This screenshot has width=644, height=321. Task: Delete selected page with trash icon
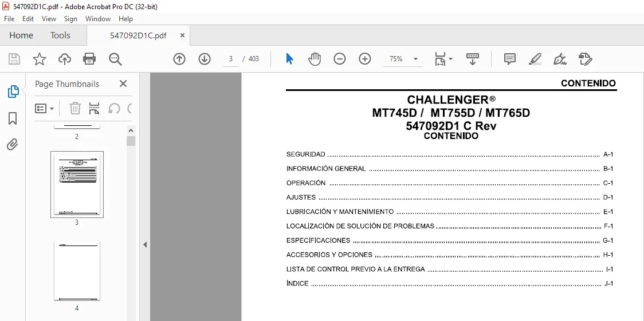75,109
